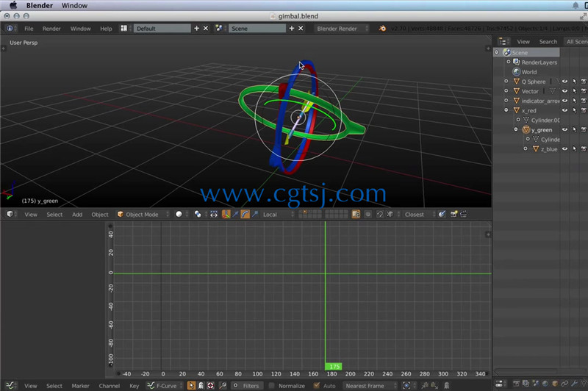This screenshot has height=391, width=588.
Task: Click the OpenGL render animation clapper icon
Action: 464,214
